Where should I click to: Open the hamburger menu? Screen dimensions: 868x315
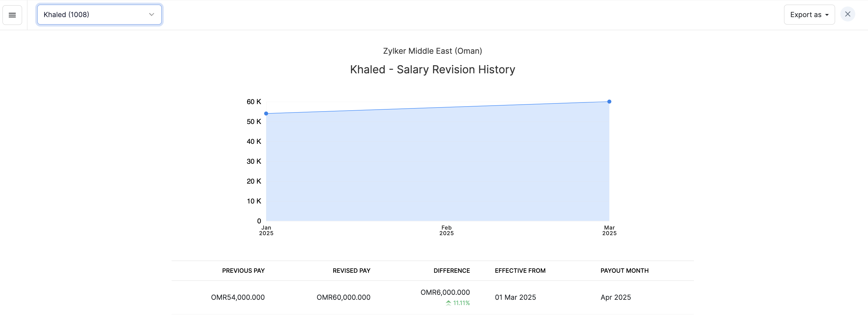coord(12,15)
